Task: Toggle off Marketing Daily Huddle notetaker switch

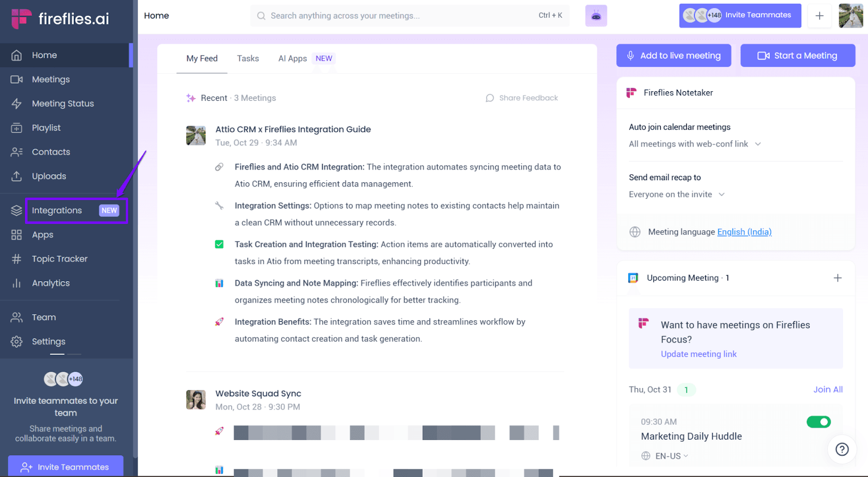Action: pos(819,422)
